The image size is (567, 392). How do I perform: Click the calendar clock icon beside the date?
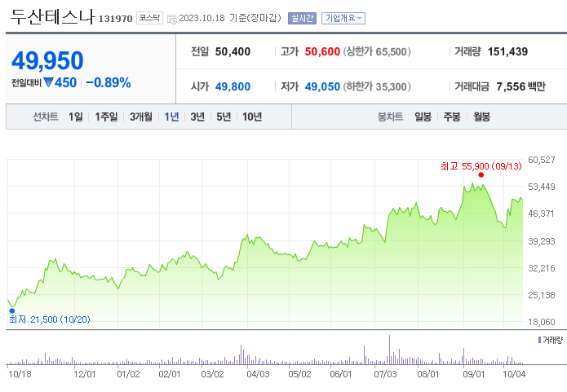pos(172,19)
